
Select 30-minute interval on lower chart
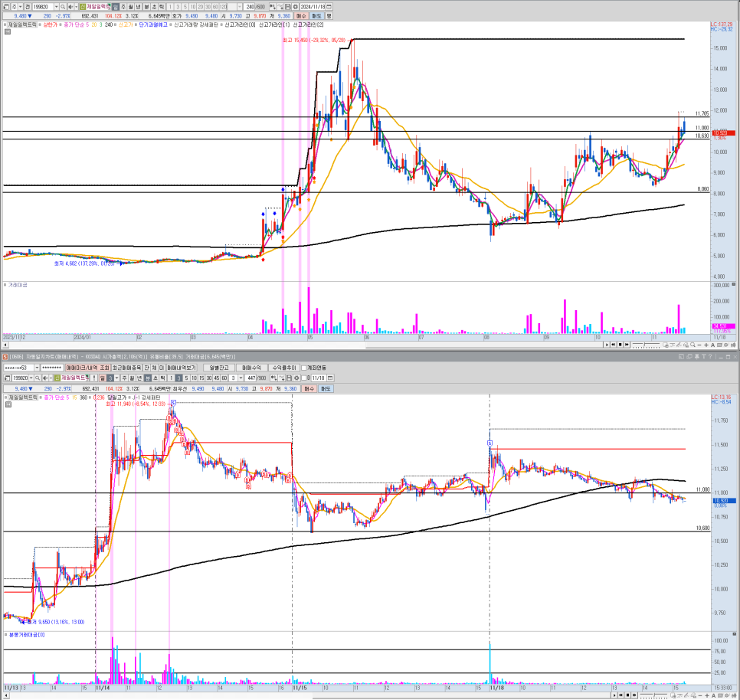pos(209,378)
